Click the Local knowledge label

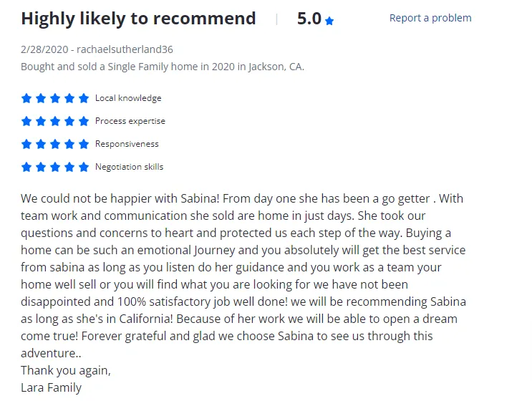click(x=128, y=98)
